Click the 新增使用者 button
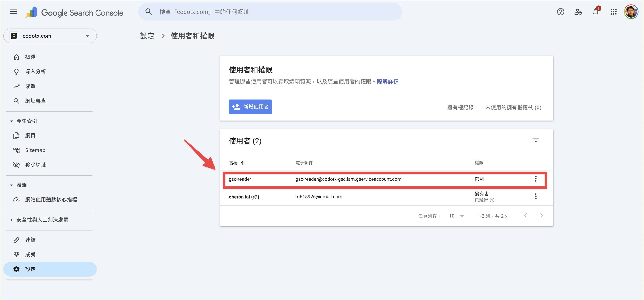Image resolution: width=644 pixels, height=300 pixels. coord(250,107)
